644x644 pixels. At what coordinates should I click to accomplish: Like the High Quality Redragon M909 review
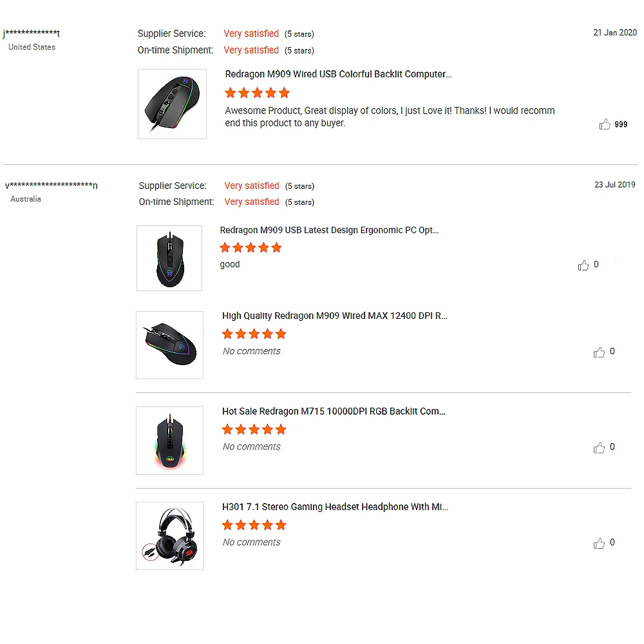coord(600,352)
